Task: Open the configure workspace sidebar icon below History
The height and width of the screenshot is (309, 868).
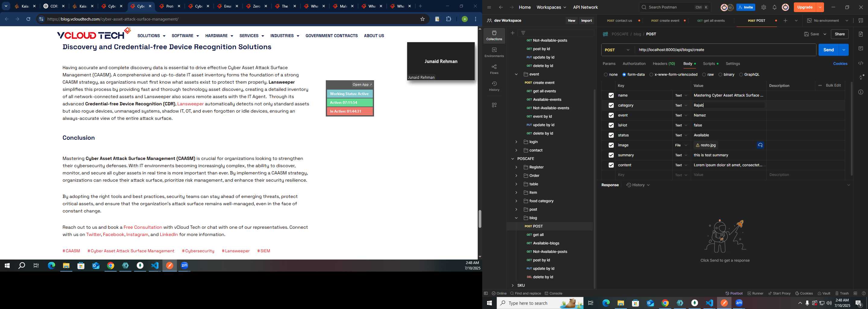Action: 494,105
